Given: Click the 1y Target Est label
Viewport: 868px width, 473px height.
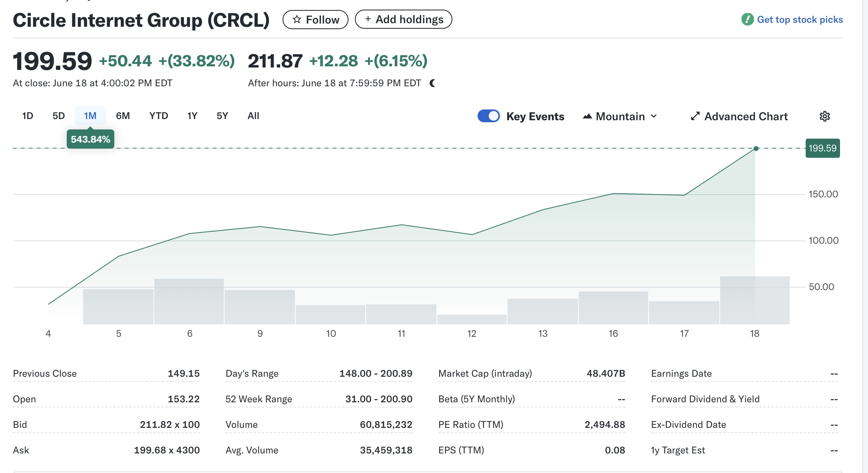Looking at the screenshot, I should click(x=678, y=450).
